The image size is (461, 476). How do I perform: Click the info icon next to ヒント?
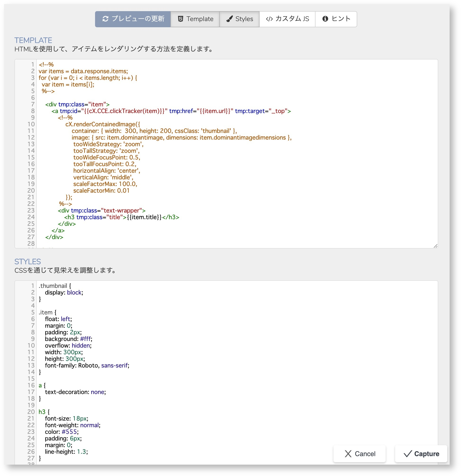(325, 19)
